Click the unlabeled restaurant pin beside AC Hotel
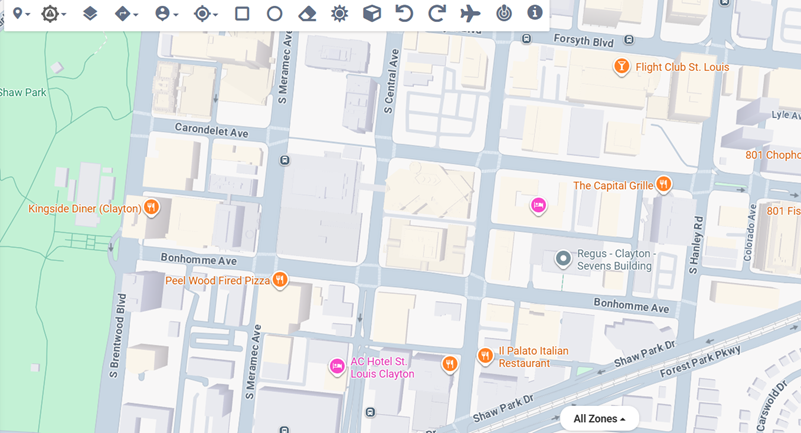The image size is (801, 433). [x=450, y=364]
